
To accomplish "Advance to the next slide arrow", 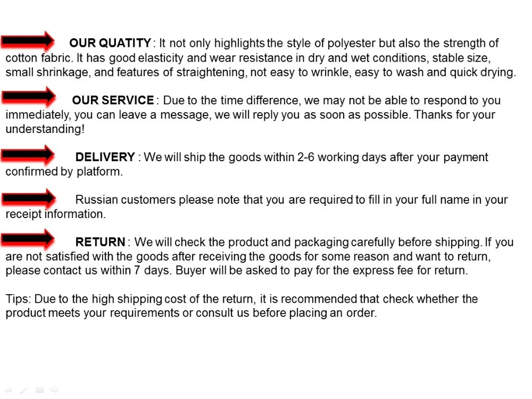I will 54,390.
